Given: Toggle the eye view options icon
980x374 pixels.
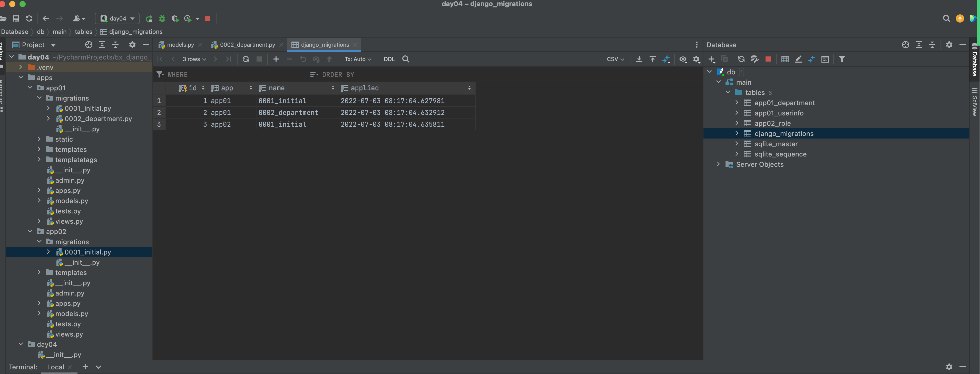Looking at the screenshot, I should click(683, 59).
